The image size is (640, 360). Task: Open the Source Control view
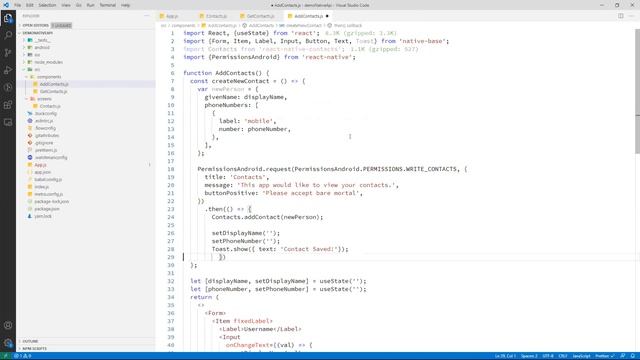click(8, 53)
